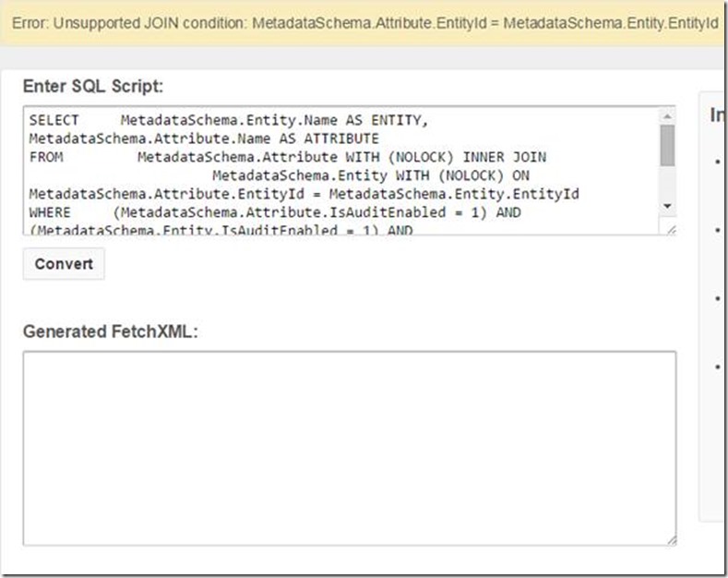Viewport: 728px width, 578px height.
Task: Click the SQL script scrollbar down arrow
Action: coord(667,205)
